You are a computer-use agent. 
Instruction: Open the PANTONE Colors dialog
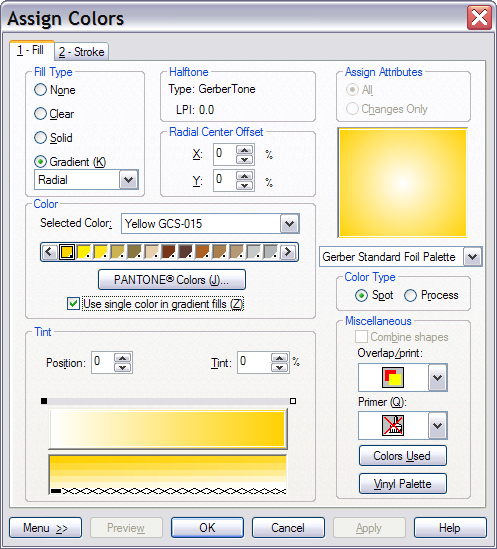pyautogui.click(x=172, y=280)
